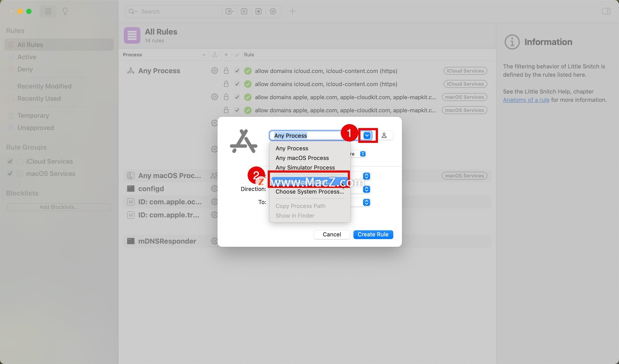Click lock icon on first icloud.com rule
This screenshot has height=364, width=619.
click(226, 71)
